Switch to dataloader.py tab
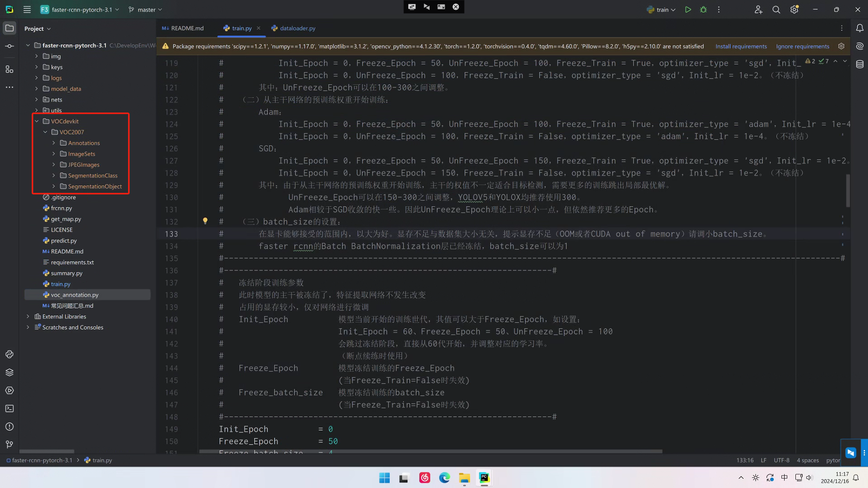This screenshot has width=868, height=488. tap(294, 28)
